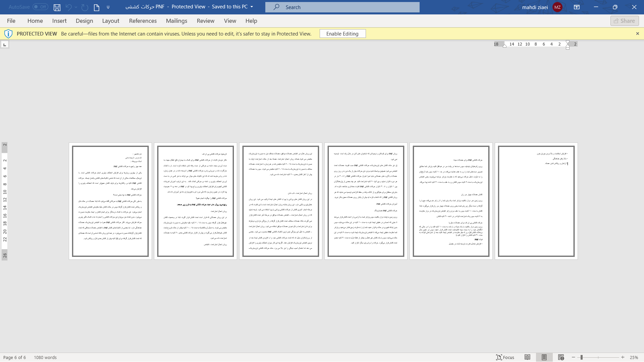Click the Undo arrow icon
This screenshot has height=362, width=644.
click(69, 7)
